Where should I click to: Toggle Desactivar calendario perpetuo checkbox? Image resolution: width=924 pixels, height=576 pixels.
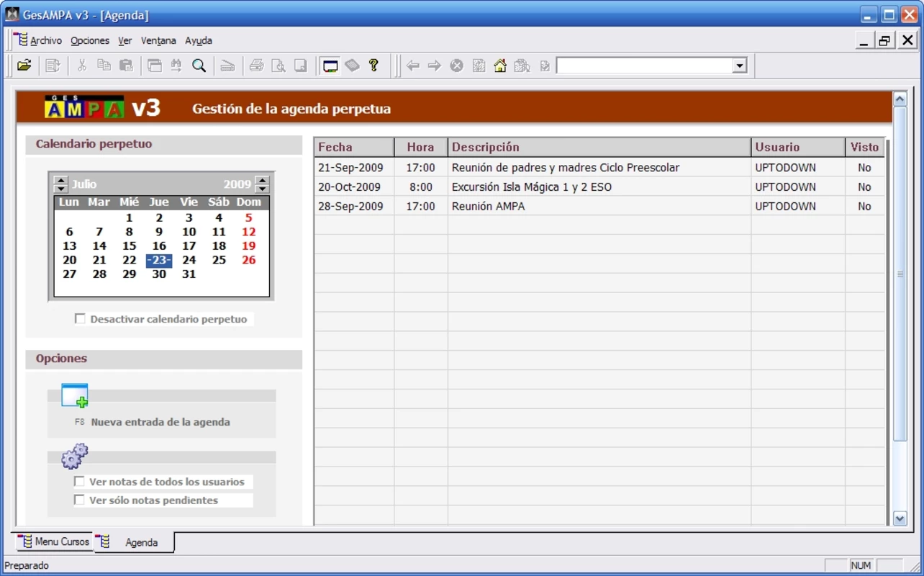[80, 318]
